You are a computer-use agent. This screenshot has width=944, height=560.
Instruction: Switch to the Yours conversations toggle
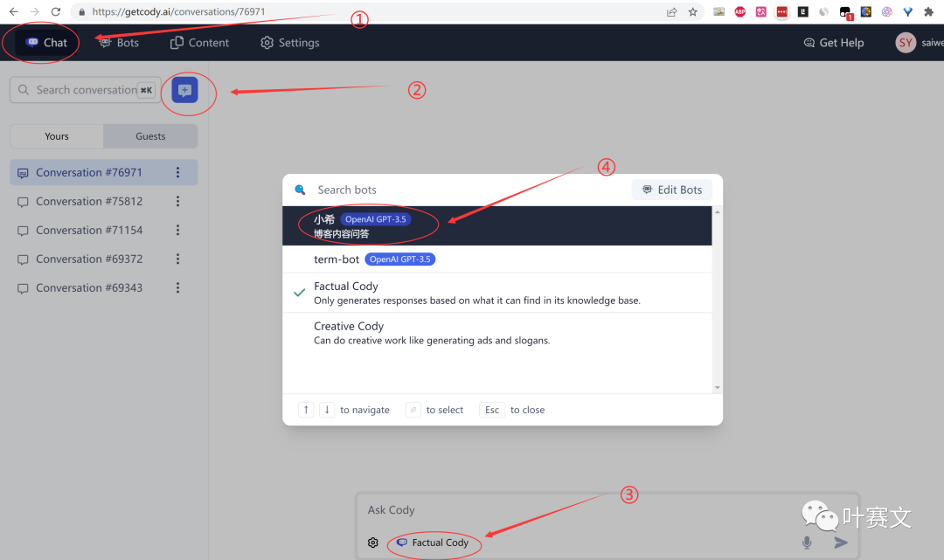(x=57, y=136)
